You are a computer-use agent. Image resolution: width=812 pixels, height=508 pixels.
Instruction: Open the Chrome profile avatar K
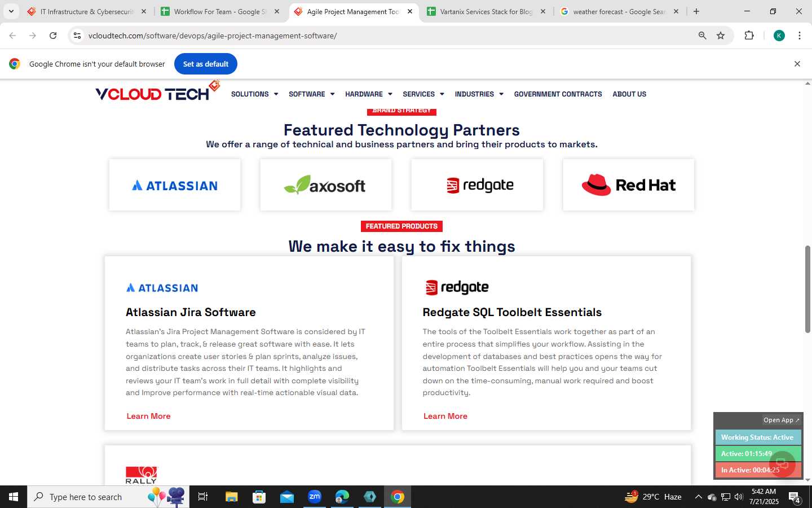tap(779, 36)
